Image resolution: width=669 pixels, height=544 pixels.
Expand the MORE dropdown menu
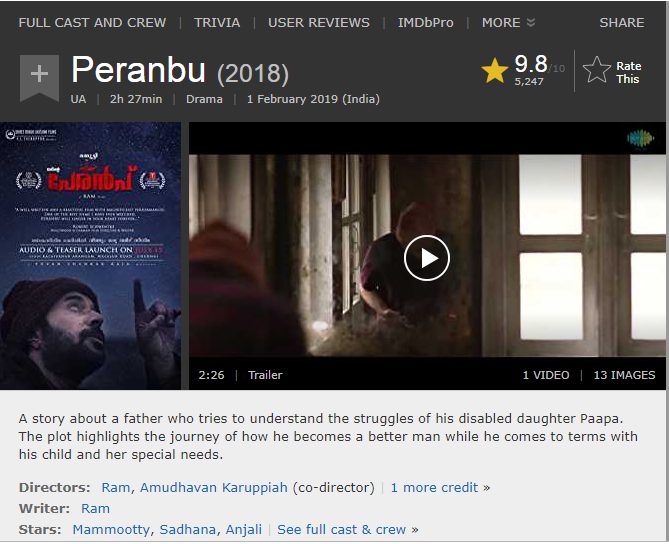[x=508, y=23]
